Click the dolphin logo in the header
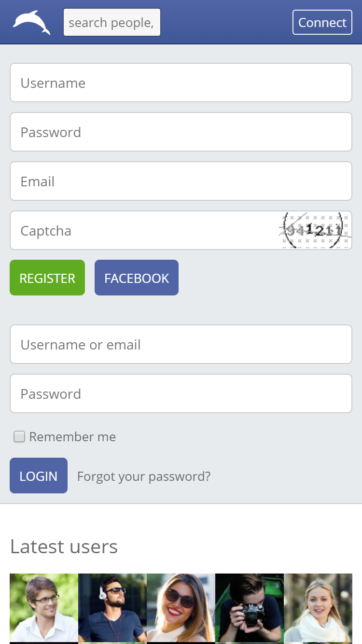Viewport: 362px width, 644px height. point(30,22)
